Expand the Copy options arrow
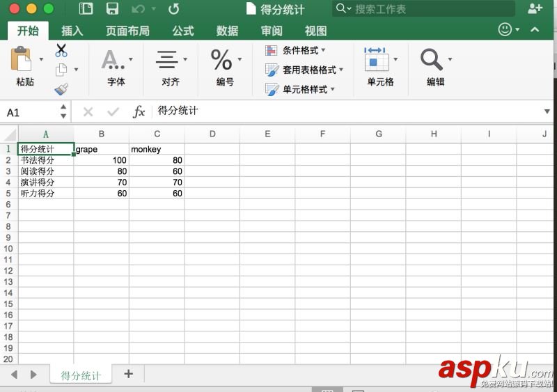The height and width of the screenshot is (392, 557). 76,70
